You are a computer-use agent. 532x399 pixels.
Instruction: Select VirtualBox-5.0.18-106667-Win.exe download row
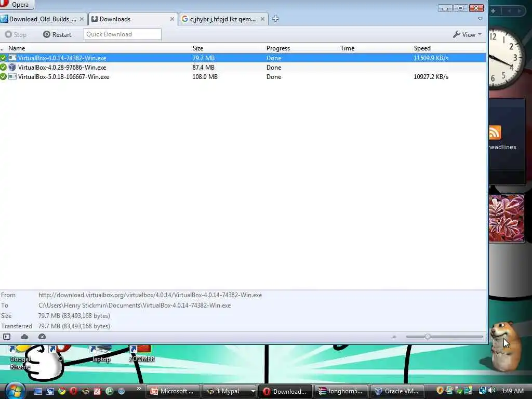(x=243, y=77)
